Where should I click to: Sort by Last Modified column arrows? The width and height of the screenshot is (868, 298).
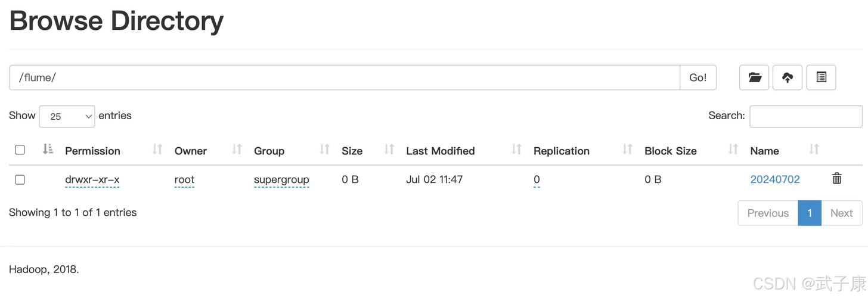point(516,150)
